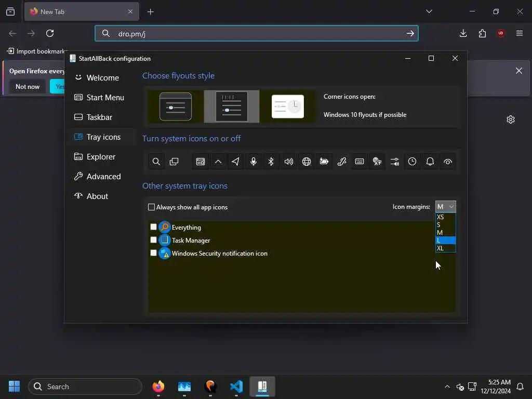Screen dimensions: 532x399
Task: Toggle the Network globe system icon
Action: 307,162
